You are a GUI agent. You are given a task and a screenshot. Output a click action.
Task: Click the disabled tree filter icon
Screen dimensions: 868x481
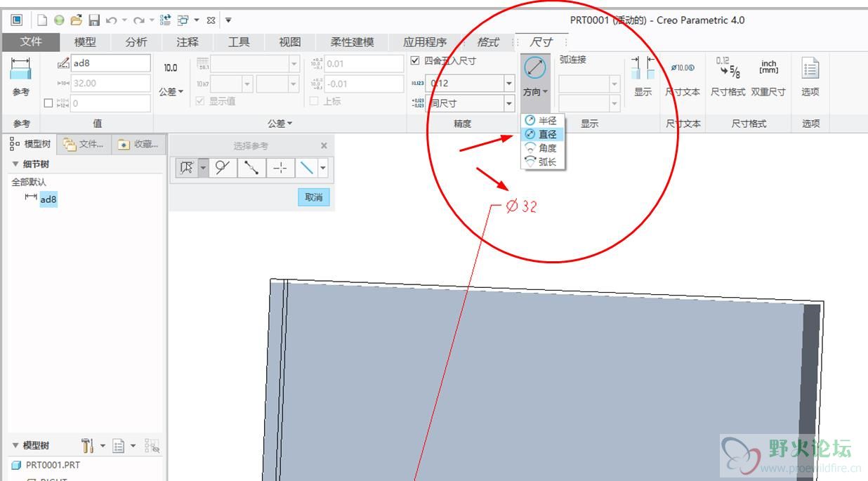[x=152, y=445]
